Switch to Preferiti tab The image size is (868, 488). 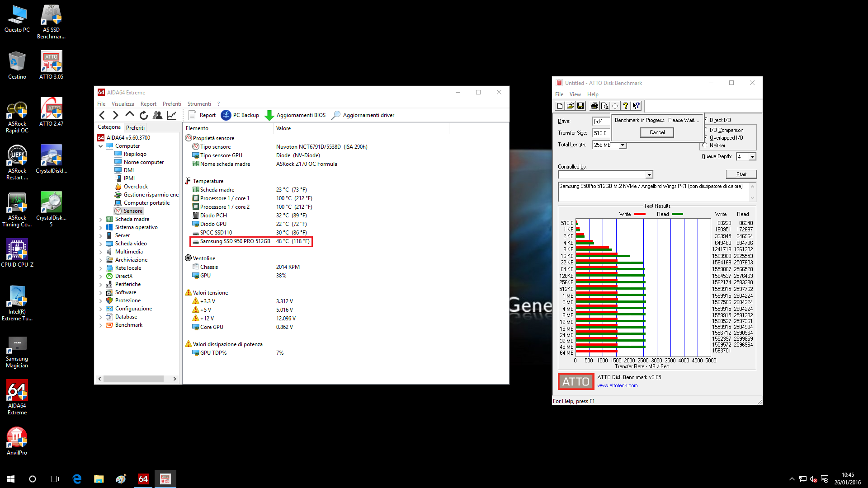(x=135, y=128)
